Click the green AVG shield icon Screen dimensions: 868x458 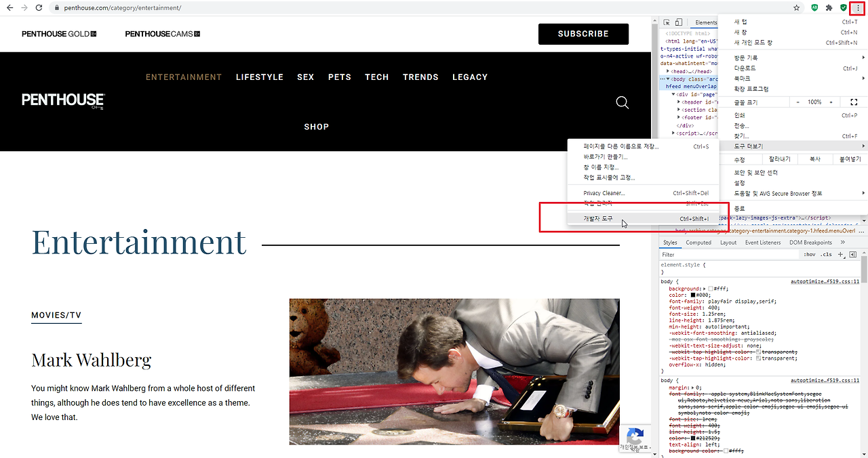tap(844, 7)
